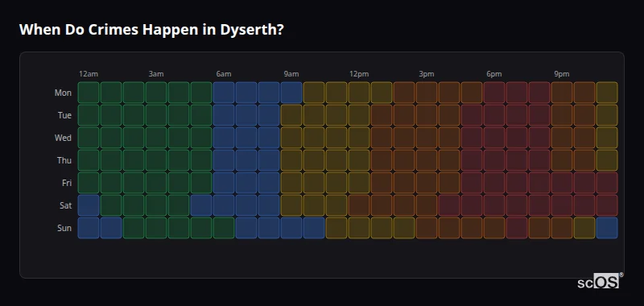Select the Tuesday 3am green cell
Screen dimensions: 644x306
tap(156, 115)
